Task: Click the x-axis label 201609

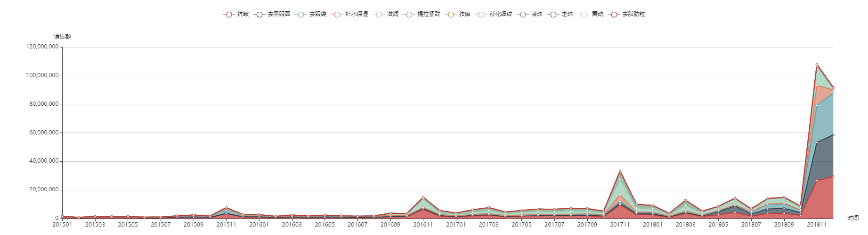Action: [390, 225]
